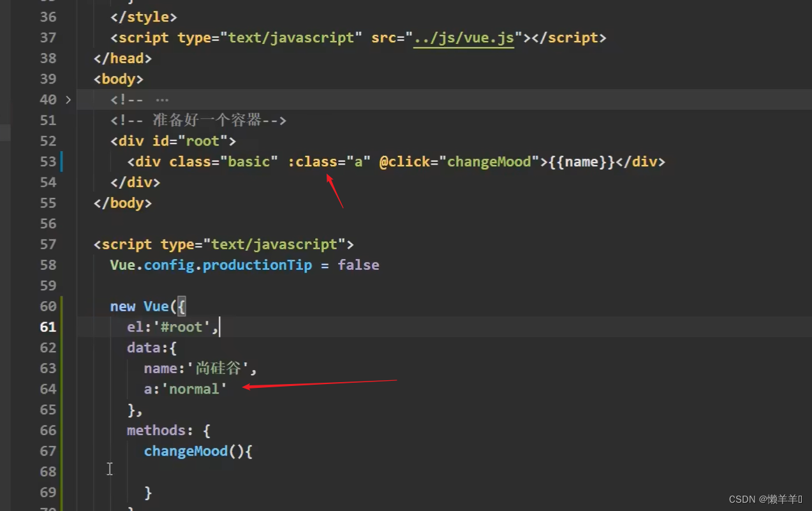Click the changeMood() method definition on line 67

[x=198, y=451]
